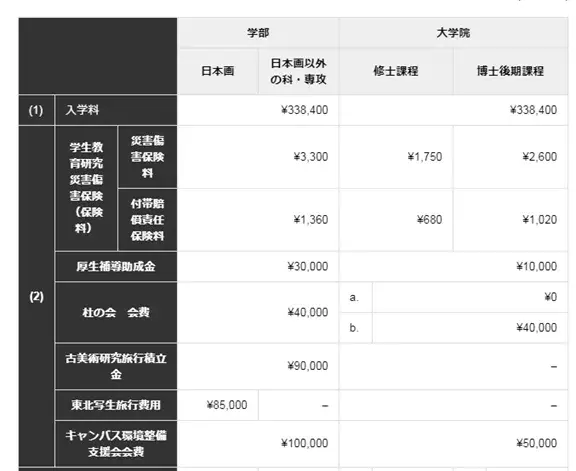Click the 学生教育研究災害傷害保険 label

(x=86, y=188)
